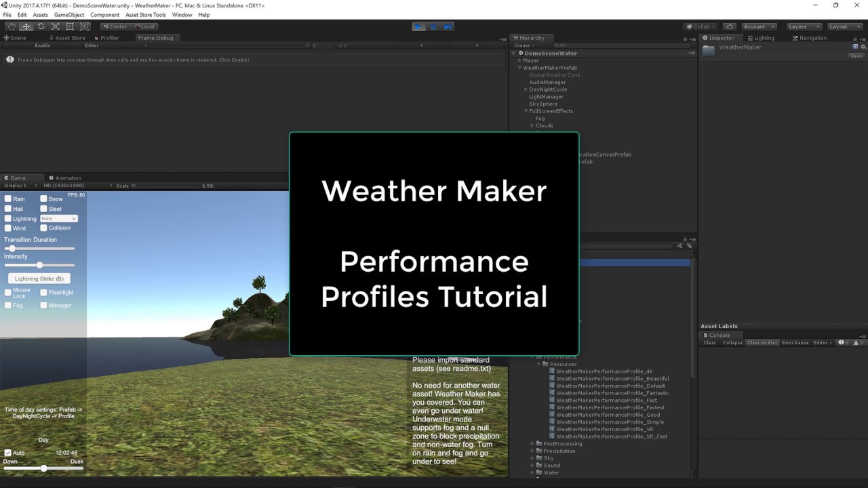Uncheck the Auto time checkbox

coord(8,453)
